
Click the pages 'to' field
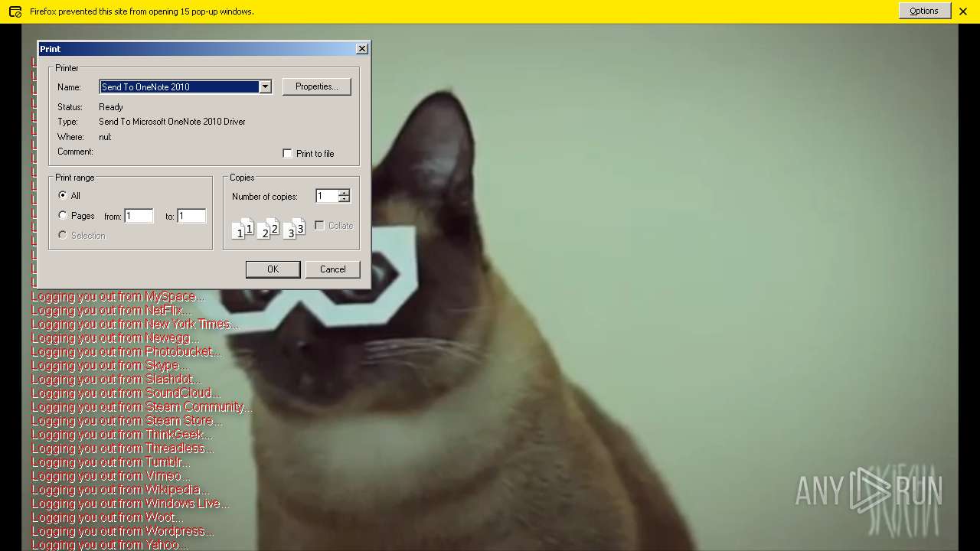pos(191,216)
